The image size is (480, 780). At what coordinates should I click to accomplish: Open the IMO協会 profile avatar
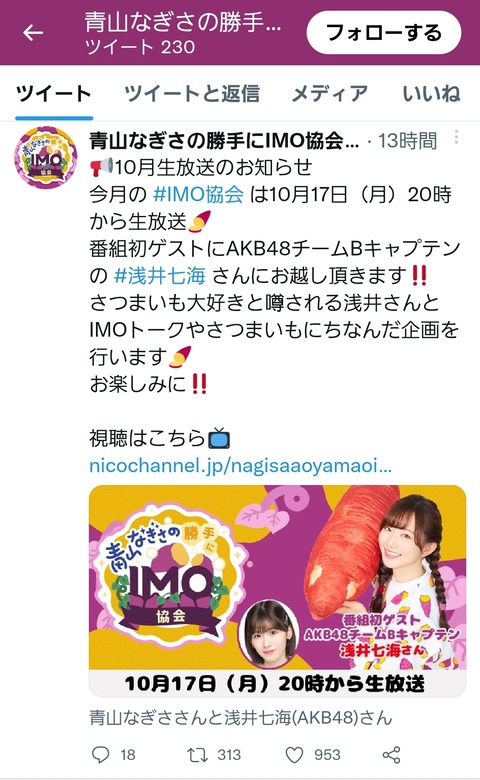pyautogui.click(x=46, y=158)
